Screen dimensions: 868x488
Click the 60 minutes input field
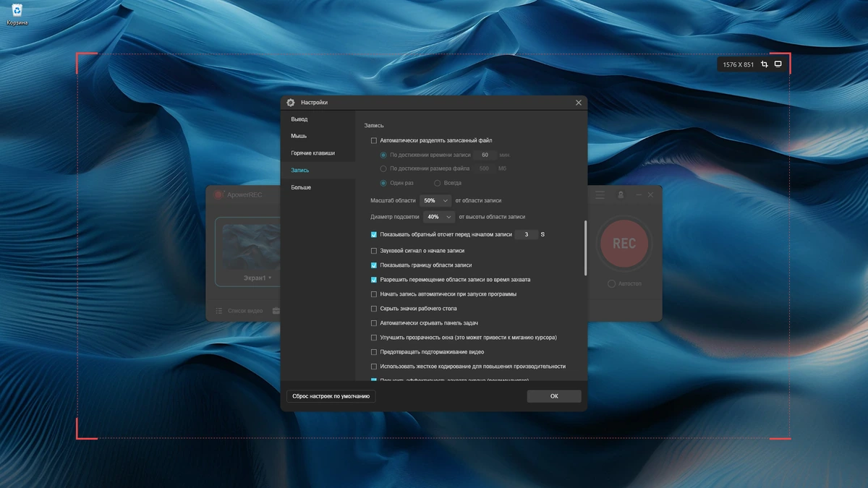(485, 155)
